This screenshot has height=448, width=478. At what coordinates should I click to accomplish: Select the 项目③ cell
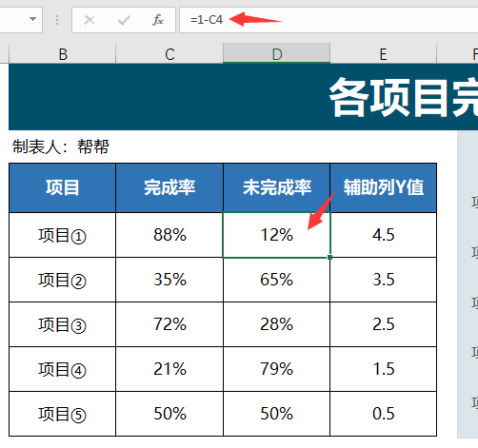63,324
